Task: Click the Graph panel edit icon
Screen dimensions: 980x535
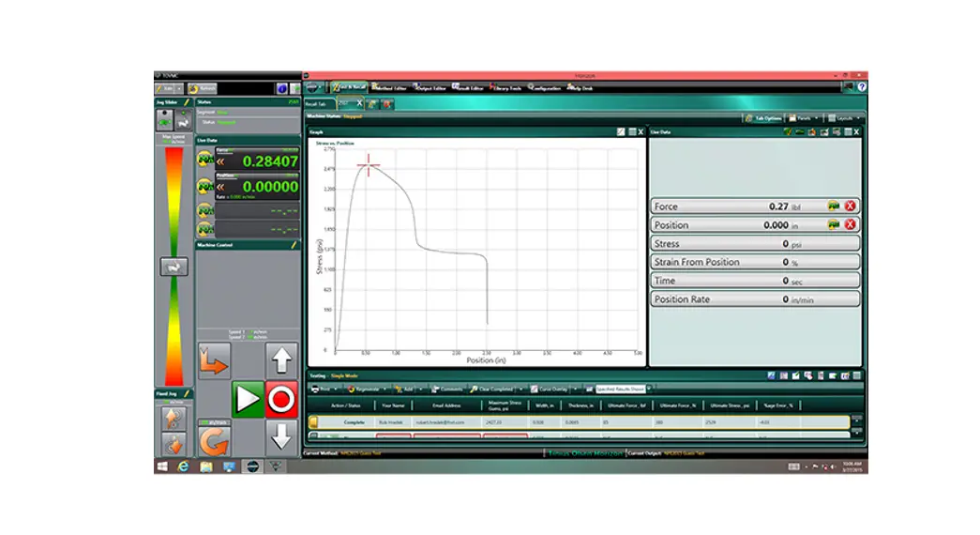Action: point(621,132)
